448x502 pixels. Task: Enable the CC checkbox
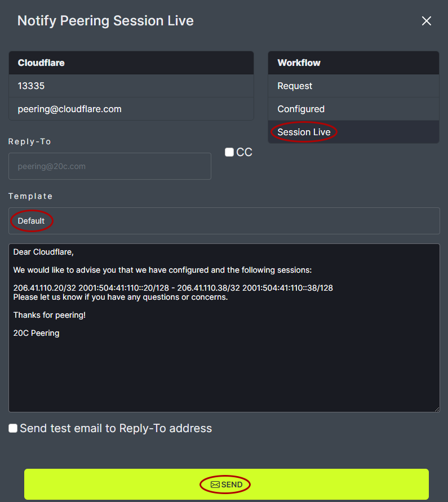pyautogui.click(x=229, y=152)
